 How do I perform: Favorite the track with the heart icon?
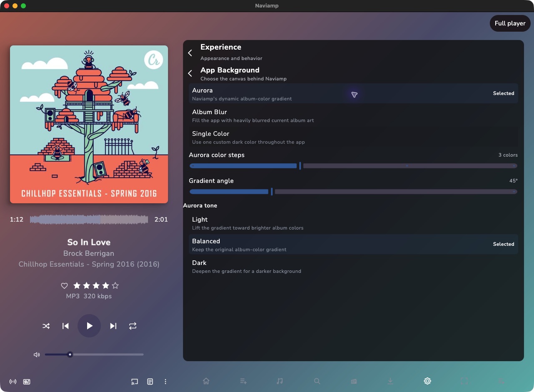[x=64, y=286]
